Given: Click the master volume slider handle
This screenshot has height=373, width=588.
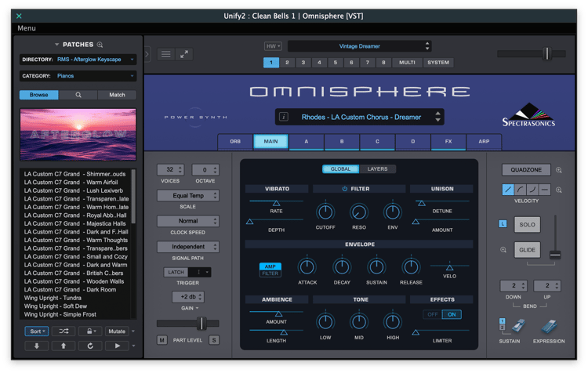Looking at the screenshot, I should [x=546, y=53].
